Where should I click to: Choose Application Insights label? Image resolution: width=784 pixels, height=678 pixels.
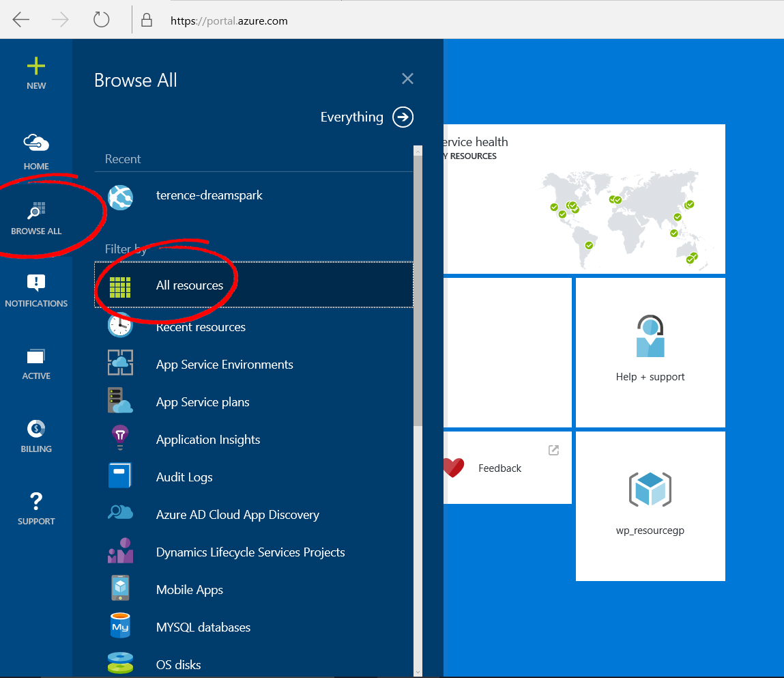(208, 439)
